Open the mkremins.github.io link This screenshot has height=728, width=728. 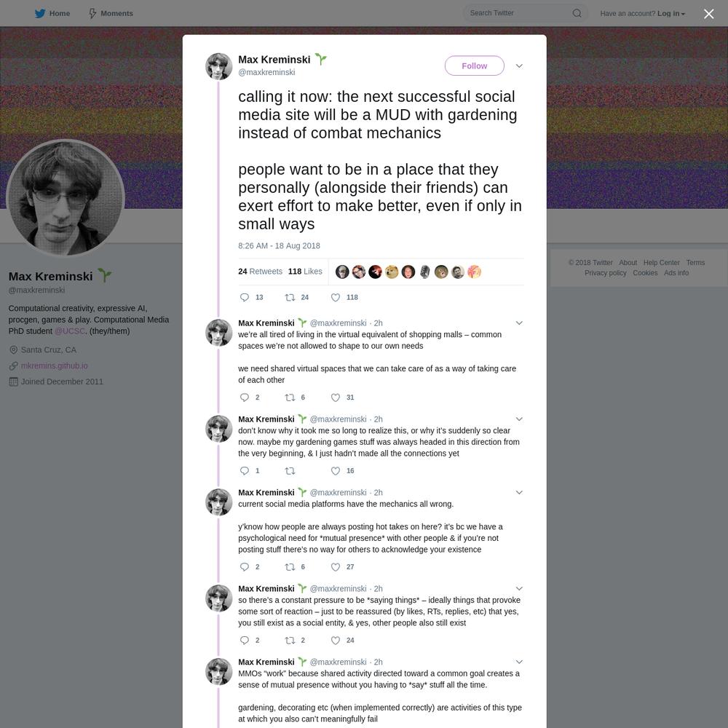[x=55, y=366]
